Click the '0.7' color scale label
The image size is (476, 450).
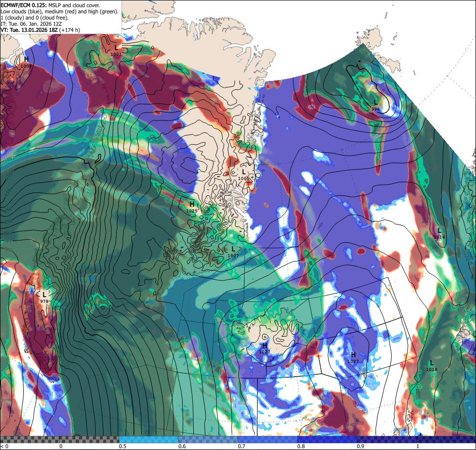tap(241, 446)
